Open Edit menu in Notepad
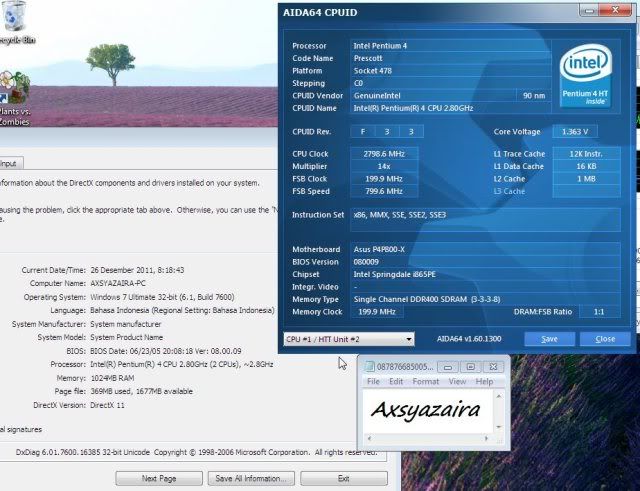640x491 pixels. (396, 382)
